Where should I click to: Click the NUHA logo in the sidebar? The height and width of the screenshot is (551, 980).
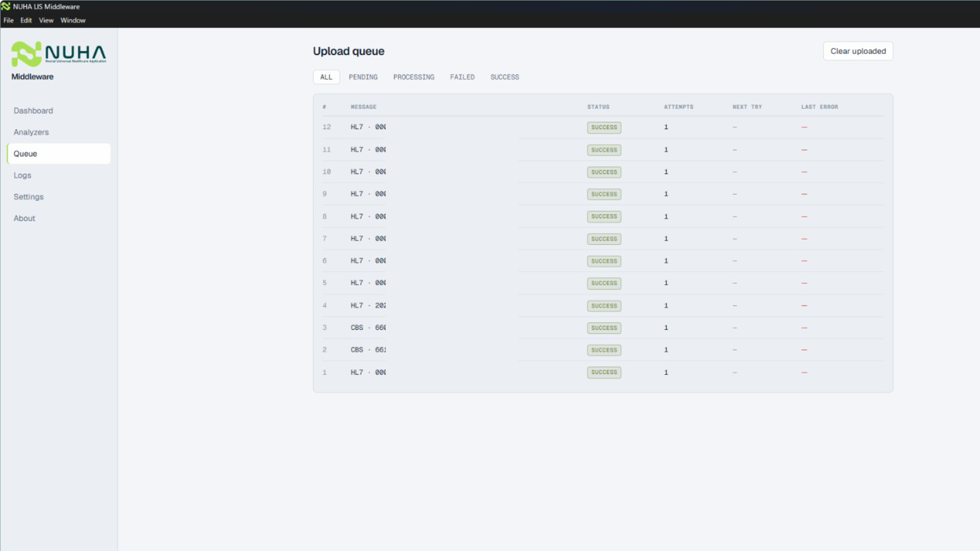tap(59, 54)
